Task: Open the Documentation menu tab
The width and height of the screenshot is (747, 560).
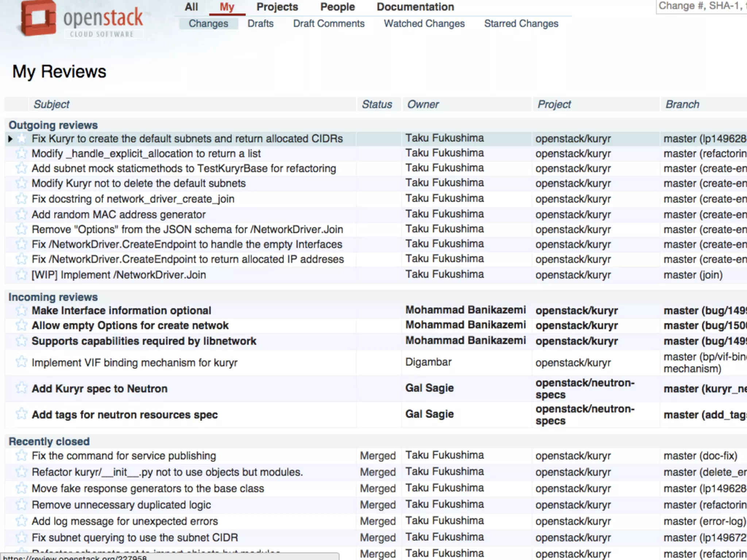Action: coord(415,7)
